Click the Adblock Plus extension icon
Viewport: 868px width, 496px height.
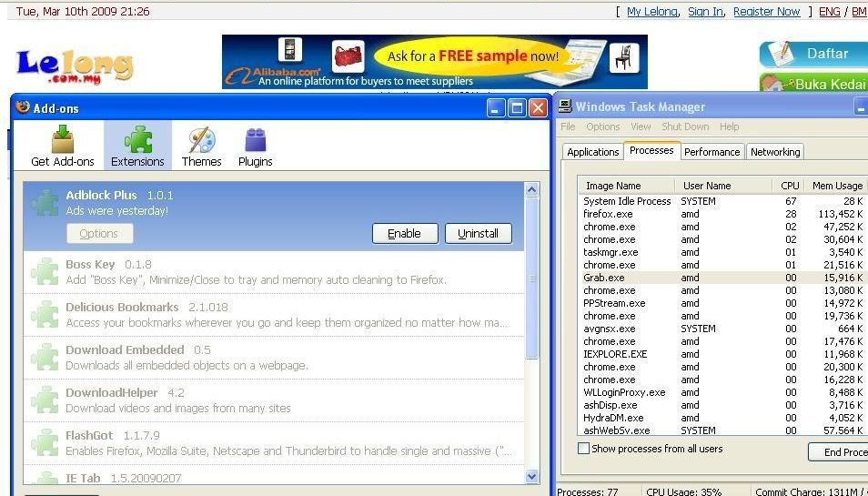point(45,202)
